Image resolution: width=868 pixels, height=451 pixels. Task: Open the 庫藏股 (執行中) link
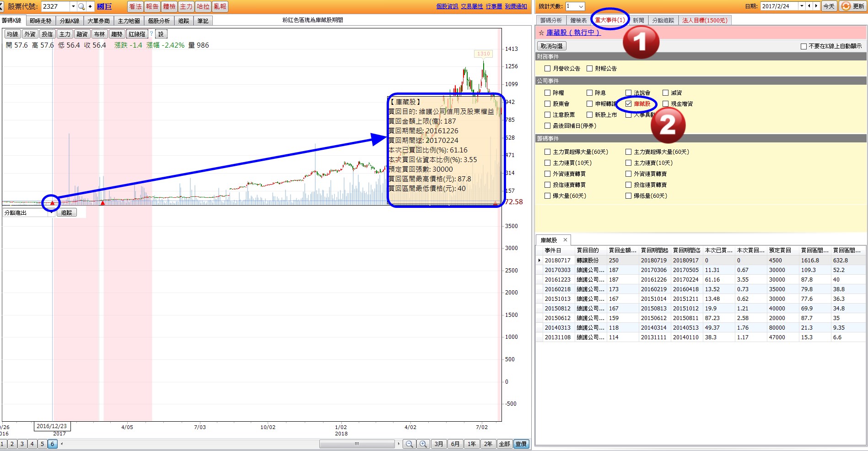[x=573, y=33]
